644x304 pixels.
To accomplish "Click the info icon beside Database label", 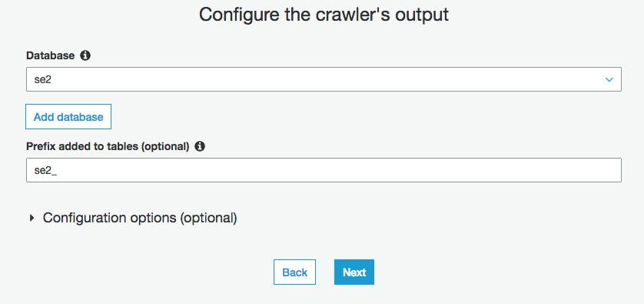I will (85, 55).
